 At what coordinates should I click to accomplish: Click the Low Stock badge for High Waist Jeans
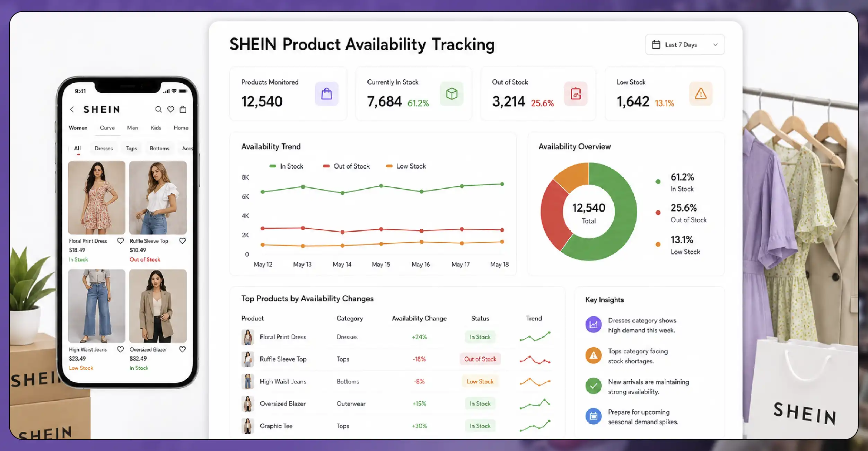480,381
